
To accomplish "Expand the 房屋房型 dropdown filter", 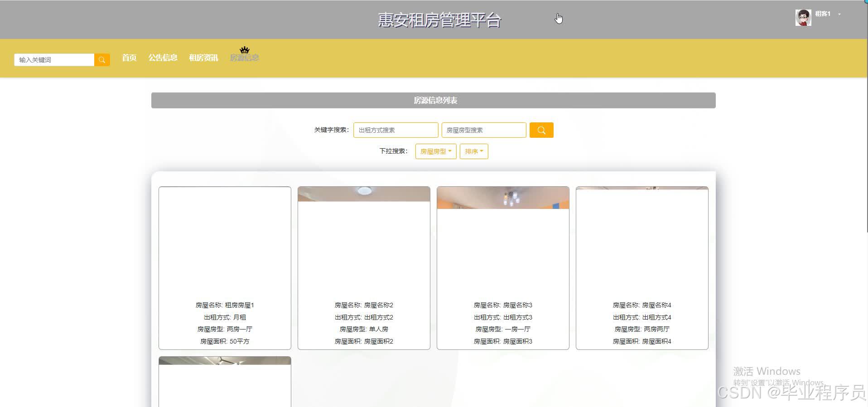I will pos(436,151).
